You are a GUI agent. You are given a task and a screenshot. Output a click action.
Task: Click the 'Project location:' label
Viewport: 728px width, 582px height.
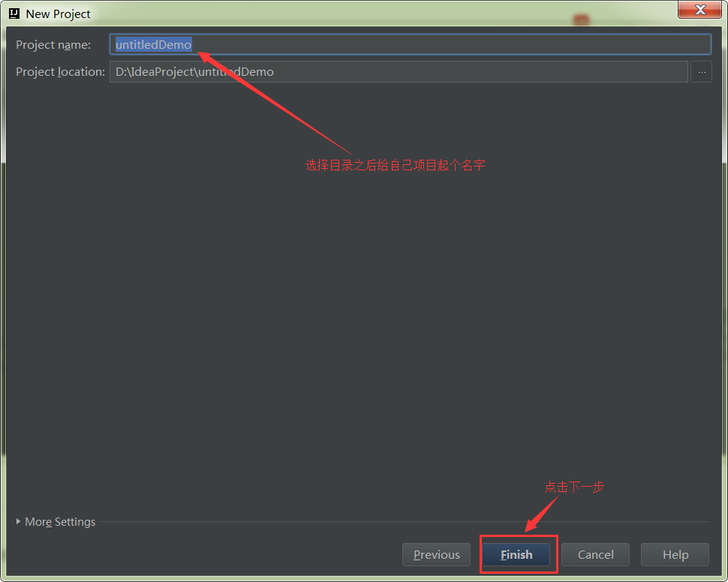(60, 72)
